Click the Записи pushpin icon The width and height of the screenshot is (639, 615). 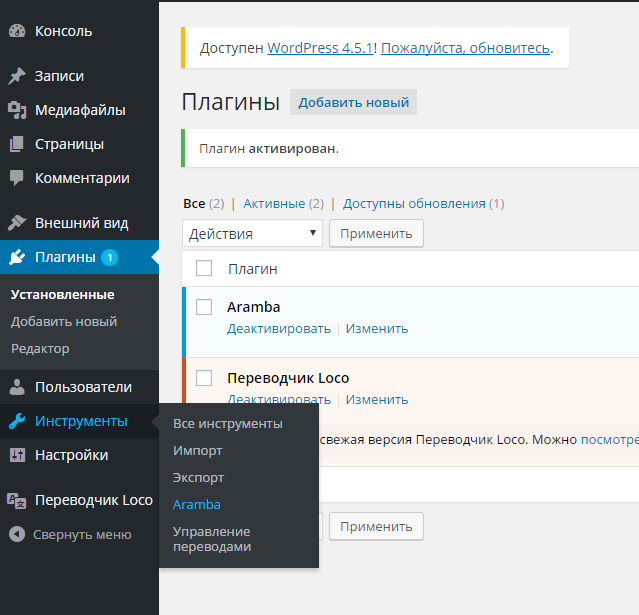coord(17,76)
